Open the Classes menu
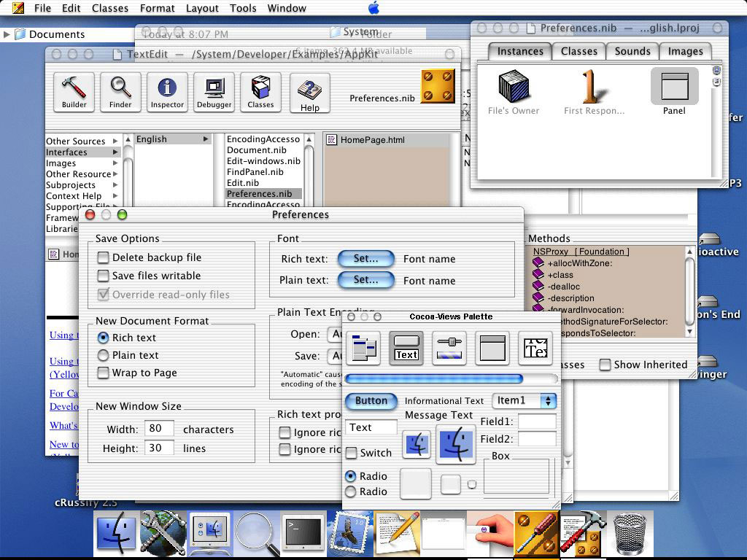 pyautogui.click(x=110, y=8)
